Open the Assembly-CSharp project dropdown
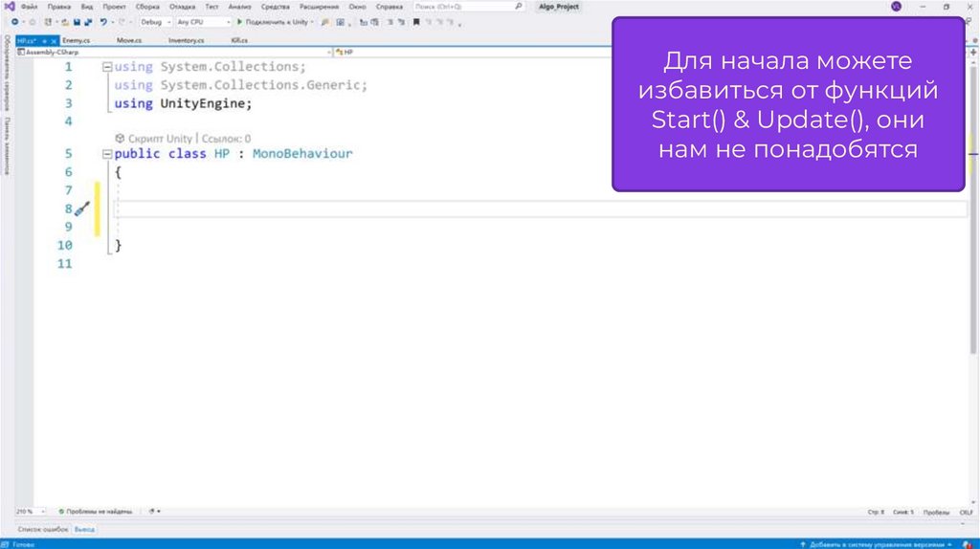This screenshot has width=980, height=549. click(x=174, y=53)
